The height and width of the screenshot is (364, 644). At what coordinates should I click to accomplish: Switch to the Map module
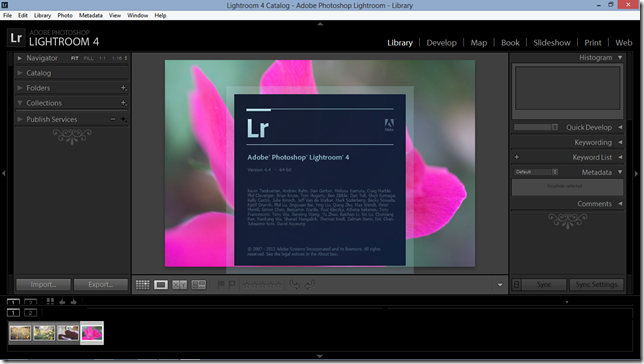pyautogui.click(x=478, y=43)
